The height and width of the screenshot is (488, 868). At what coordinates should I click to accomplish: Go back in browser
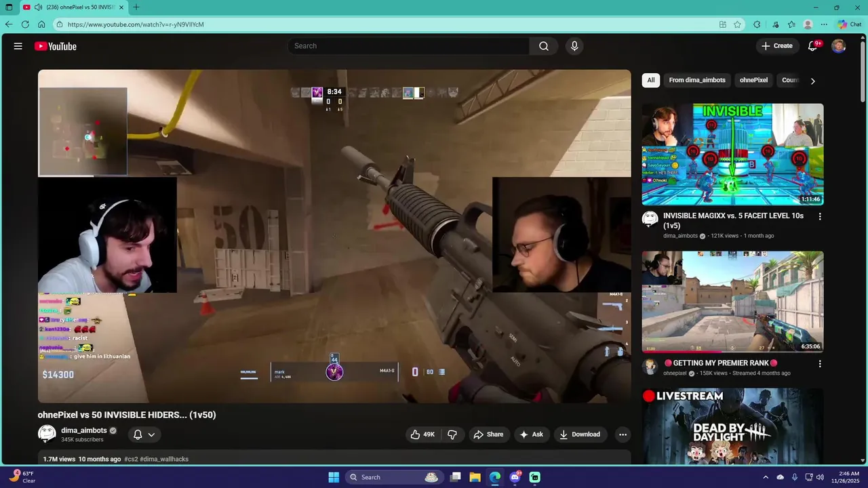coord(9,24)
